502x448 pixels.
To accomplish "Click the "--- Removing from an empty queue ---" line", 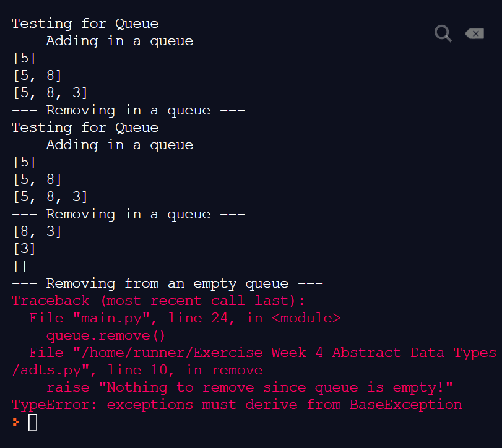I will tap(167, 284).
